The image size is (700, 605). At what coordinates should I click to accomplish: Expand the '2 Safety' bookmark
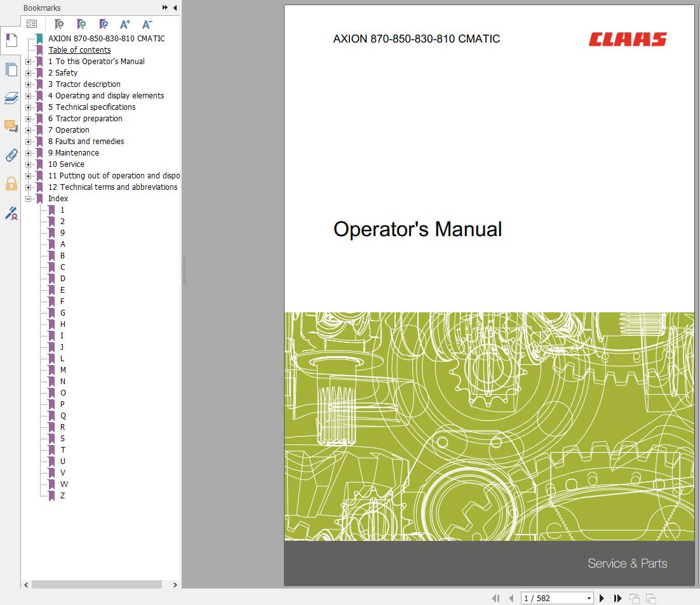click(x=28, y=73)
